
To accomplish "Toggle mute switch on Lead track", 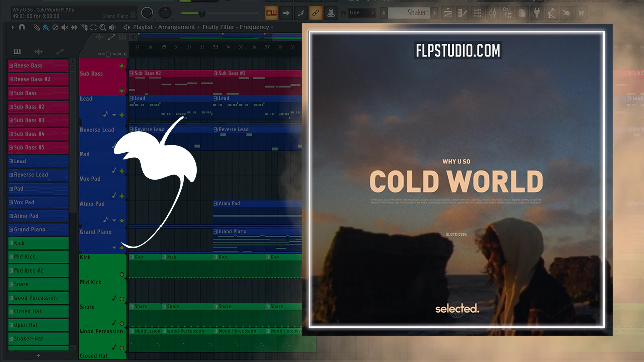I will pos(122,115).
